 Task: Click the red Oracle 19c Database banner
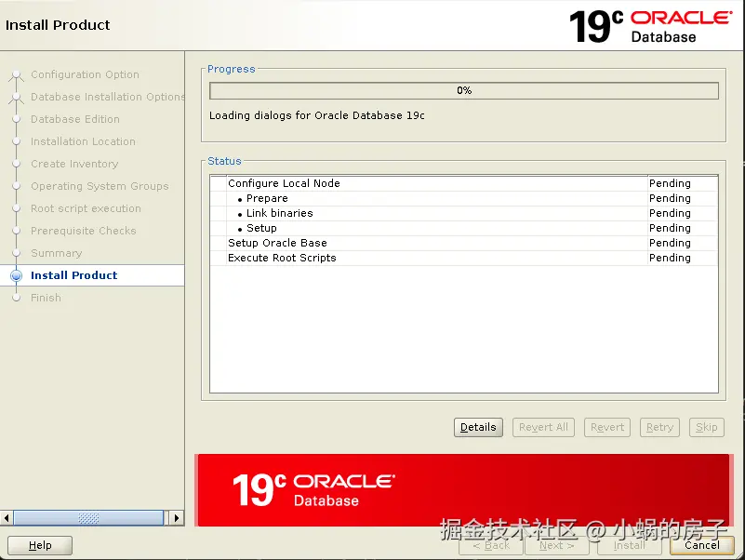464,490
